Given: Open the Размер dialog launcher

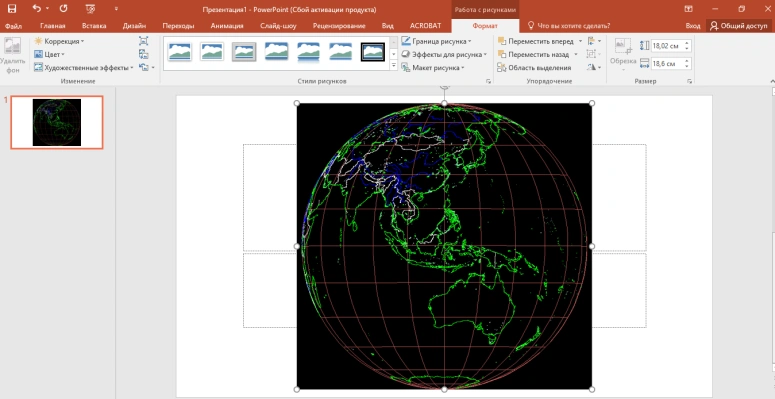Looking at the screenshot, I should click(689, 81).
